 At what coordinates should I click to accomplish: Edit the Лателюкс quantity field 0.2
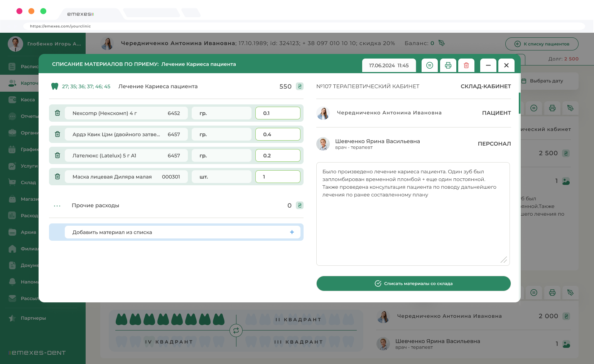click(278, 156)
